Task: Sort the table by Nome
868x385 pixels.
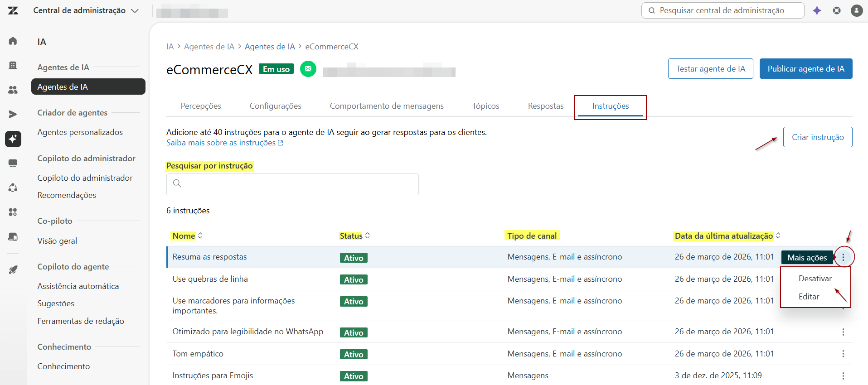Action: (x=187, y=236)
